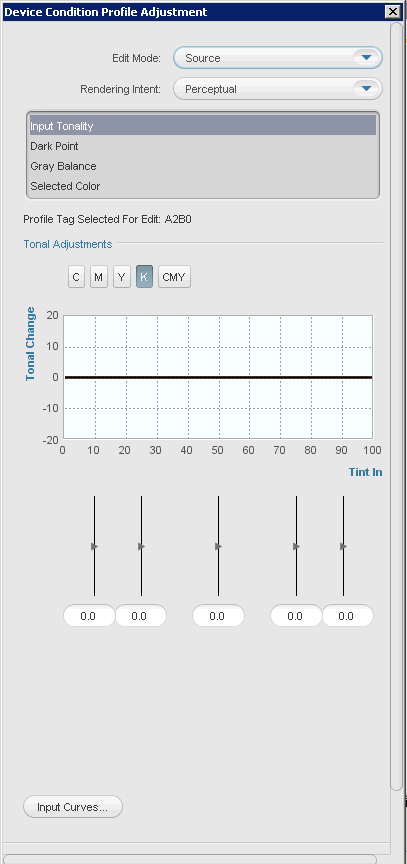The image size is (407, 864).
Task: Select the M channel toggle button
Action: 99,277
